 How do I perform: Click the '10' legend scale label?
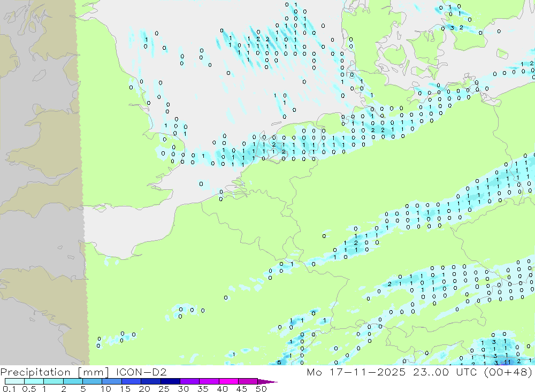pyautogui.click(x=106, y=389)
